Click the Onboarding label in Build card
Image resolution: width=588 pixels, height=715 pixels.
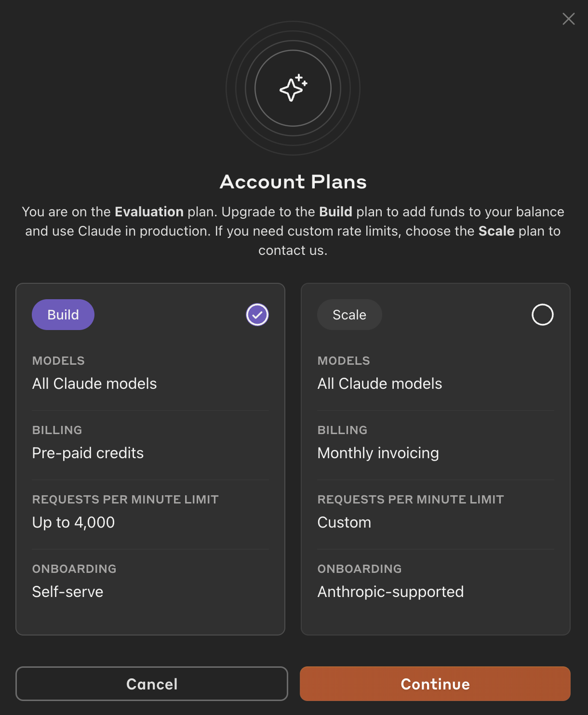[74, 569]
